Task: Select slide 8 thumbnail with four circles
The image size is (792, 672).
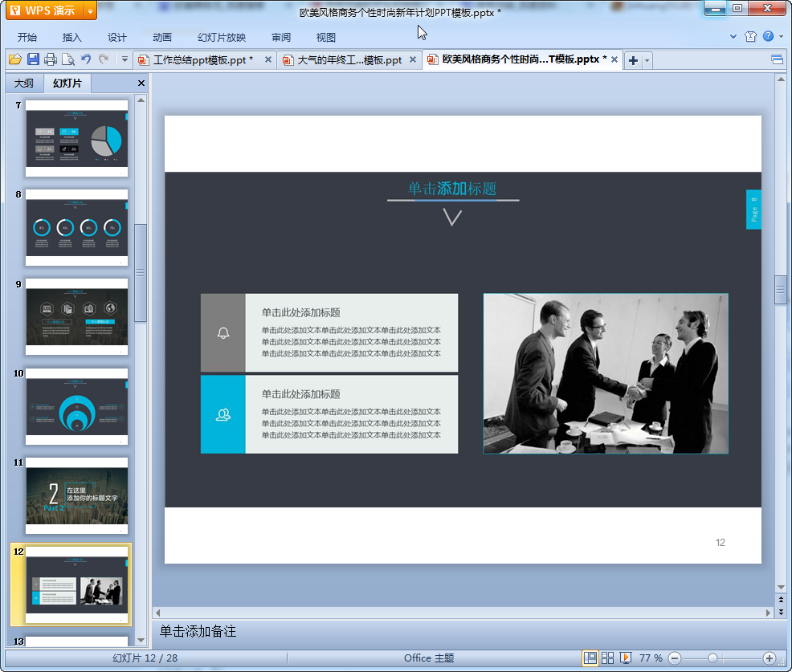Action: click(x=77, y=228)
